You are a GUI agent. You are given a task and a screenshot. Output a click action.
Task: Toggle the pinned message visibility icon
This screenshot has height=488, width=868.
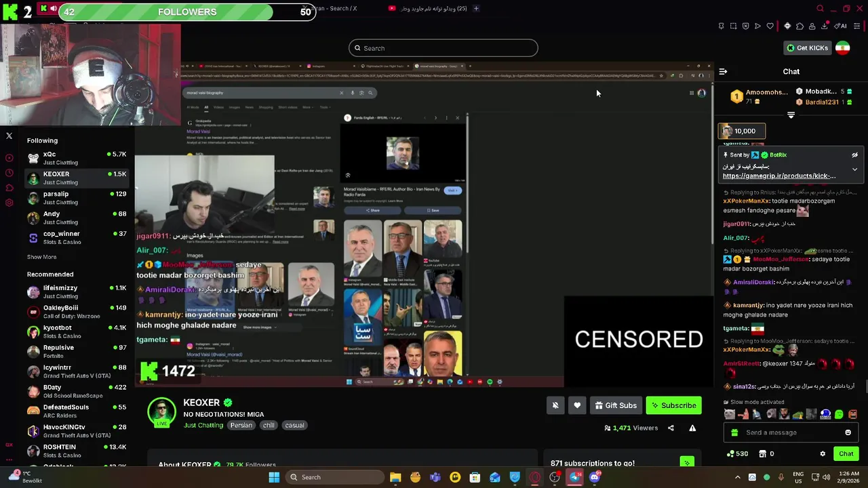[x=854, y=155]
